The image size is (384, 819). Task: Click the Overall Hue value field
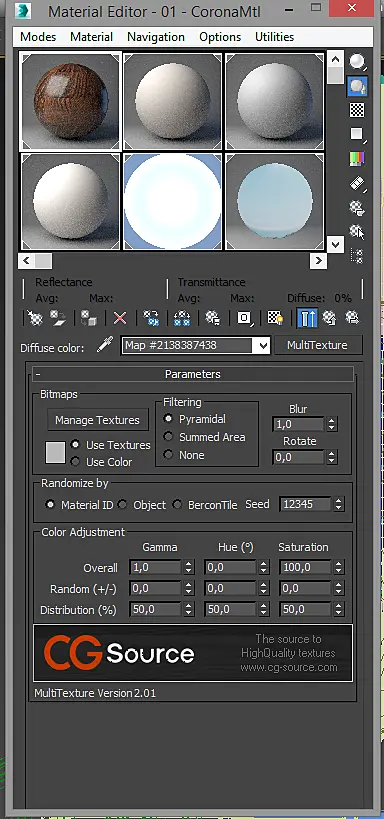click(x=231, y=567)
